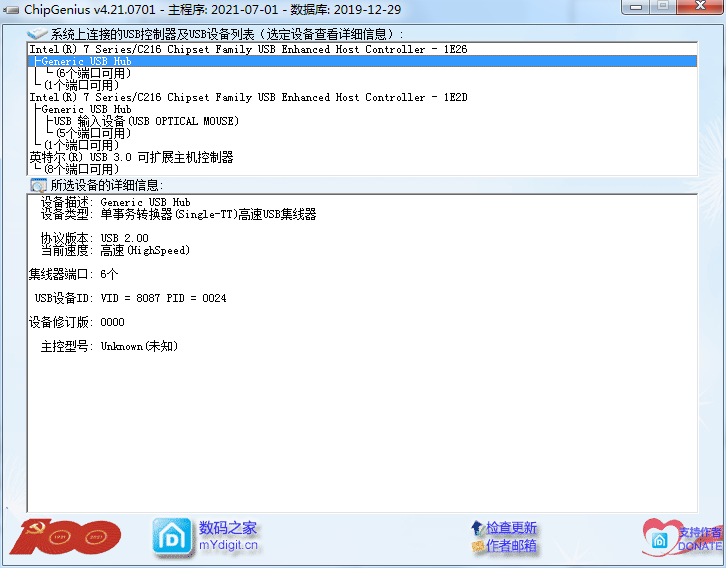Select the USB OPTICAL MOUSE input device

coord(146,121)
